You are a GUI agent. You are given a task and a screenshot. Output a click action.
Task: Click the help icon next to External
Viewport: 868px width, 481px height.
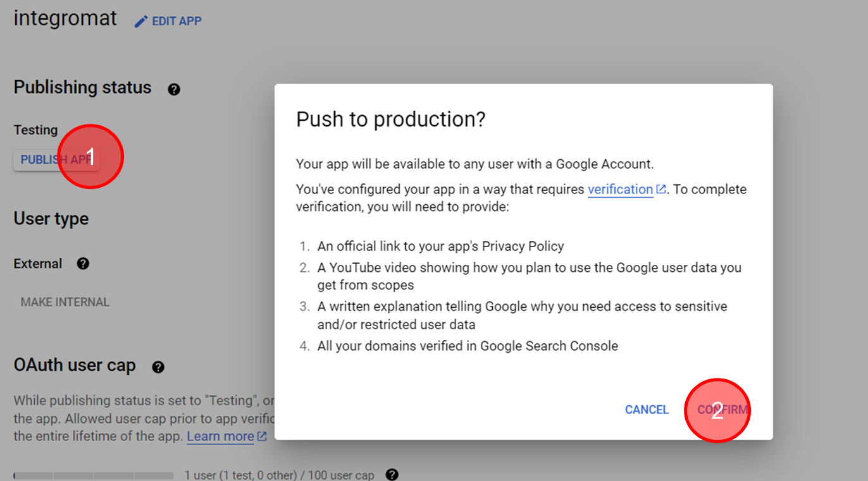[x=83, y=264]
